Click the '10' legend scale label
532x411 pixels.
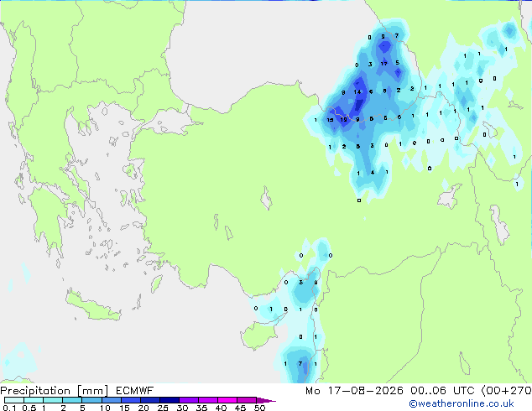tap(105, 408)
